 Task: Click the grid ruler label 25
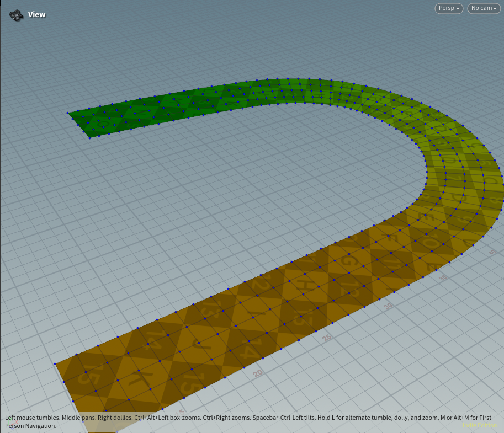[327, 336]
